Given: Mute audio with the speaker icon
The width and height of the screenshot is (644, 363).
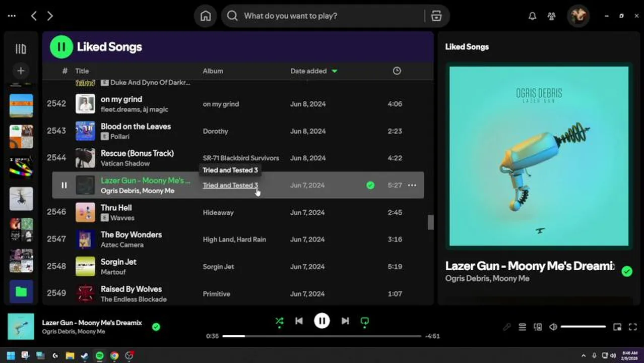Looking at the screenshot, I should 553,327.
